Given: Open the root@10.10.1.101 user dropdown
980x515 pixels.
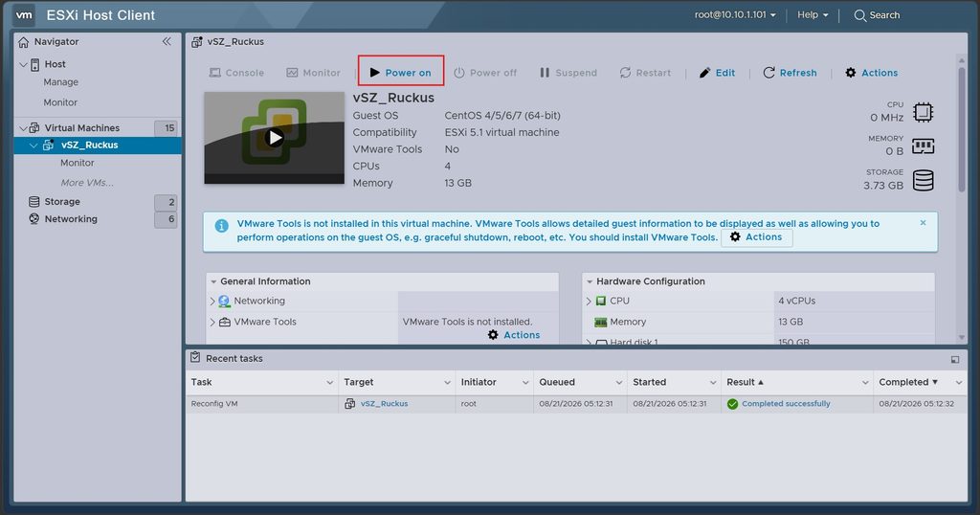Looking at the screenshot, I should (x=735, y=14).
